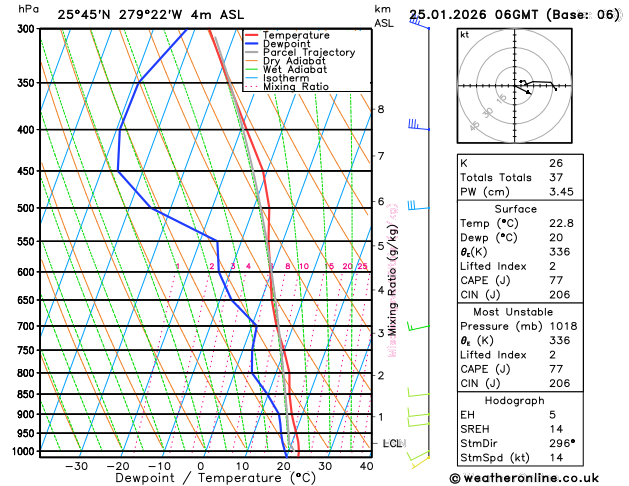Click the Hodograph section heading in the table
The height and width of the screenshot is (486, 629).
[515, 401]
